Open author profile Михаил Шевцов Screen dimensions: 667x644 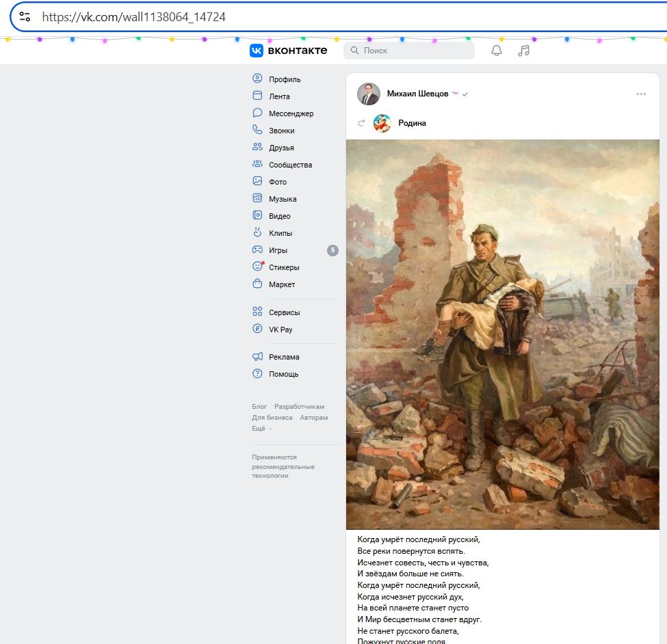click(417, 94)
